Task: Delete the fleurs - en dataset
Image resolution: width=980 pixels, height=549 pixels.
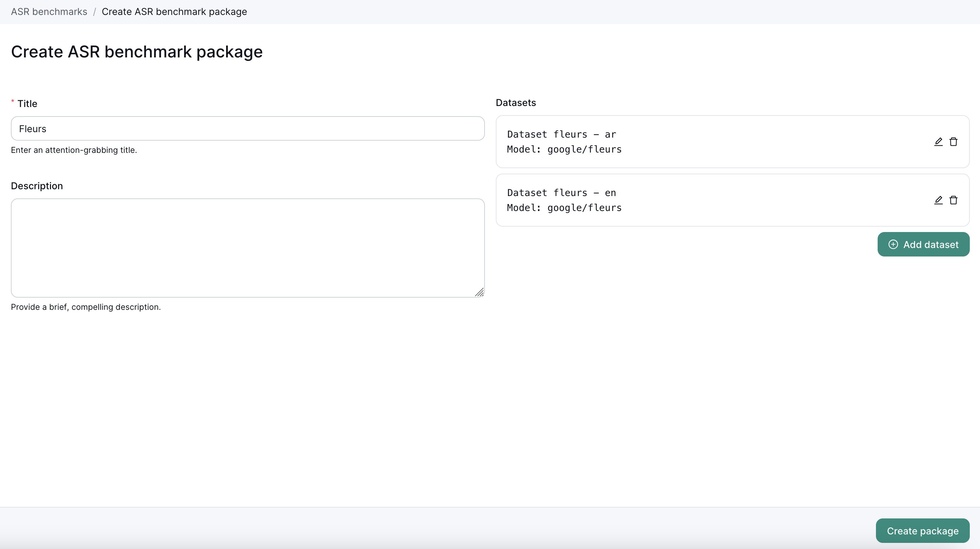Action: point(953,200)
